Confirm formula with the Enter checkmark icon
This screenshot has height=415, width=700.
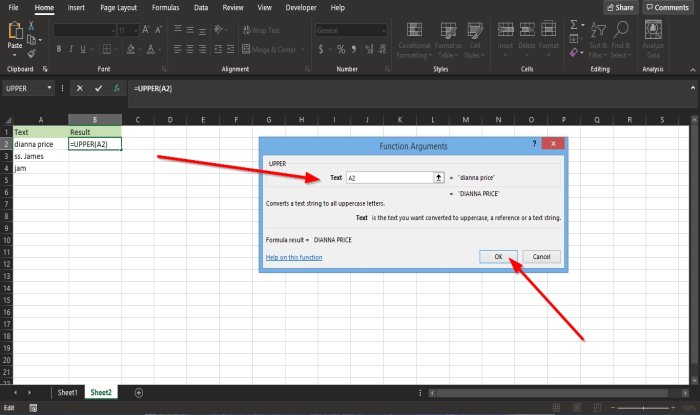pyautogui.click(x=98, y=88)
